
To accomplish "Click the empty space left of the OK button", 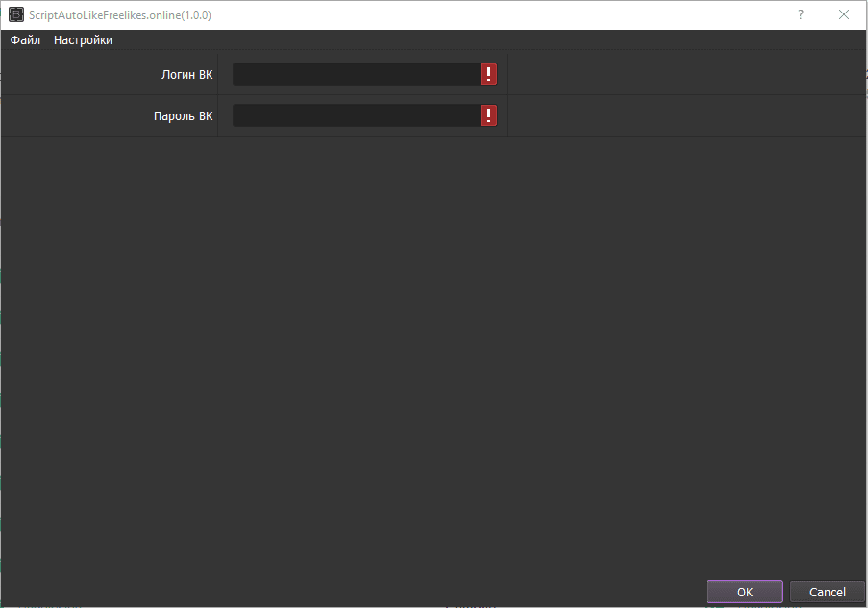I will click(x=384, y=592).
